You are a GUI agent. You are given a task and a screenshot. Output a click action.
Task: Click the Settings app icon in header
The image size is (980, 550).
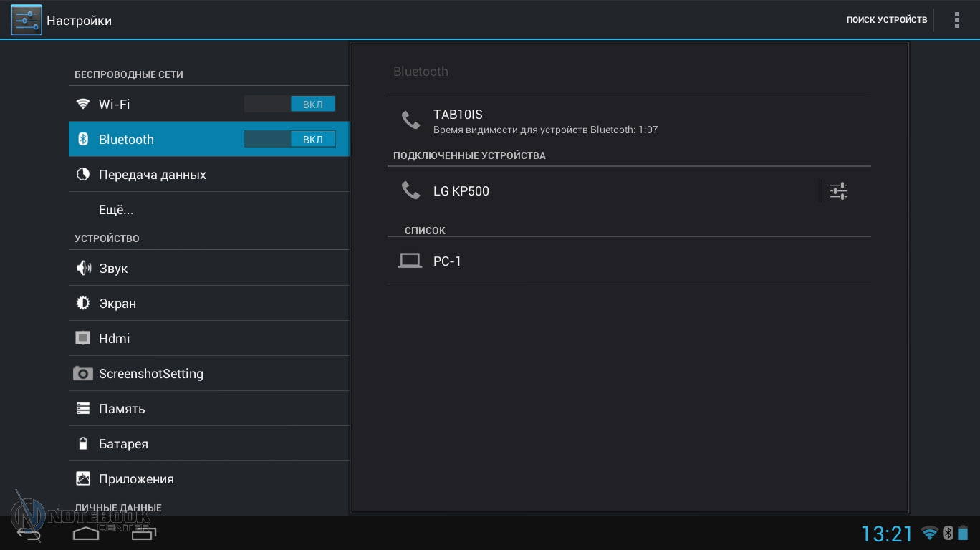coord(27,20)
